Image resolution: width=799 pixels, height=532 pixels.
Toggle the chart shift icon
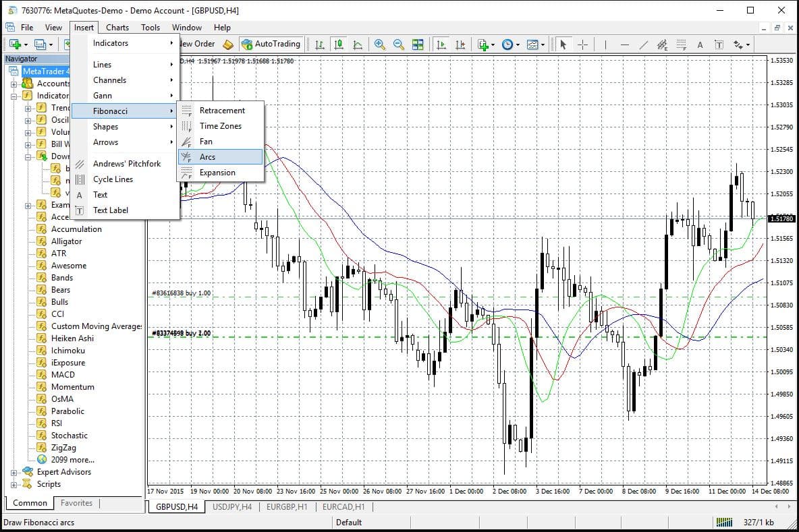pos(460,45)
